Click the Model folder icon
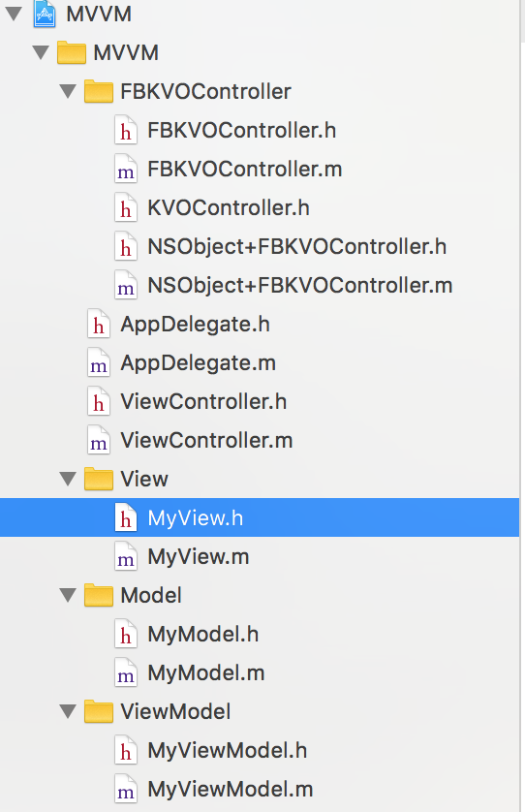The width and height of the screenshot is (525, 812). click(99, 595)
